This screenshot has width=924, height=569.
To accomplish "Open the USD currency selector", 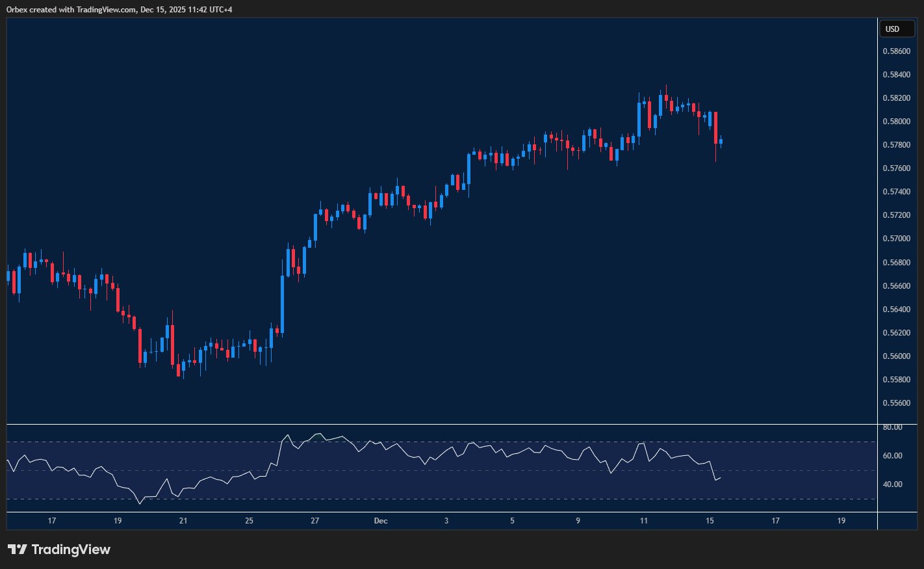I will (896, 29).
